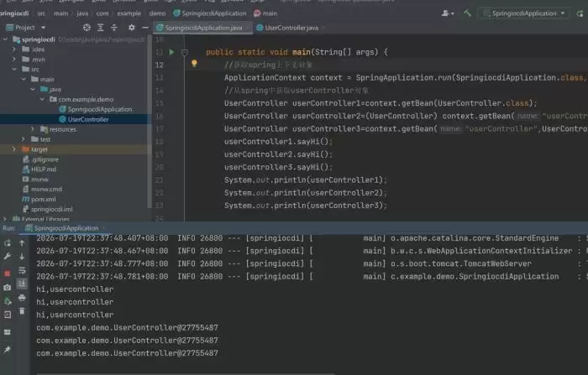The width and height of the screenshot is (588, 375).
Task: Select the SpringiocdiApplication Run tab
Action: [65, 228]
